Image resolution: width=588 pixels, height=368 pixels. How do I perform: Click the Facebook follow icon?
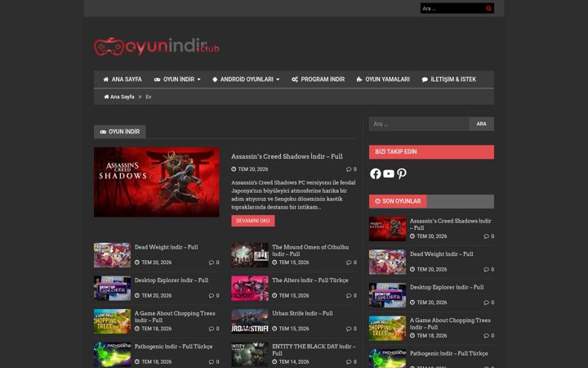(x=376, y=173)
